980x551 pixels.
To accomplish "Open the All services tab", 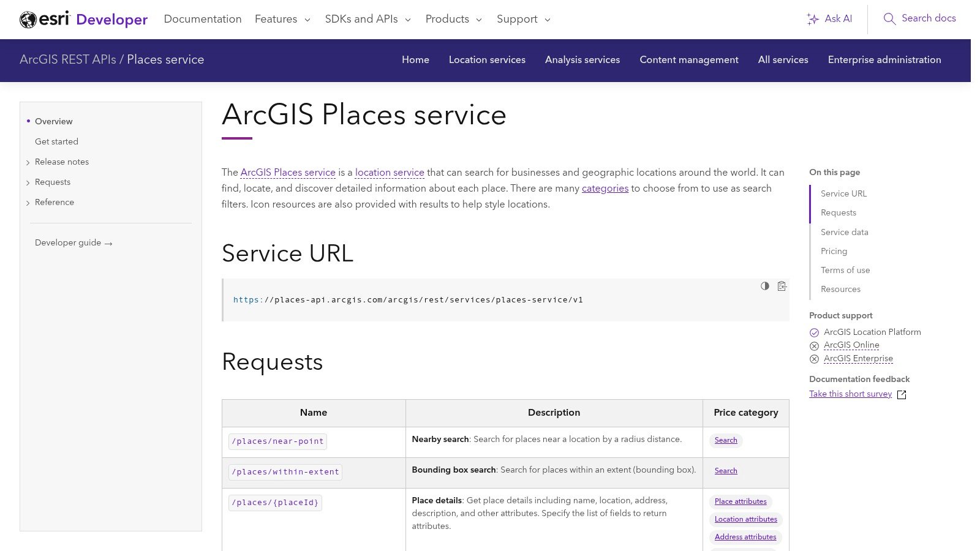I will (x=783, y=59).
